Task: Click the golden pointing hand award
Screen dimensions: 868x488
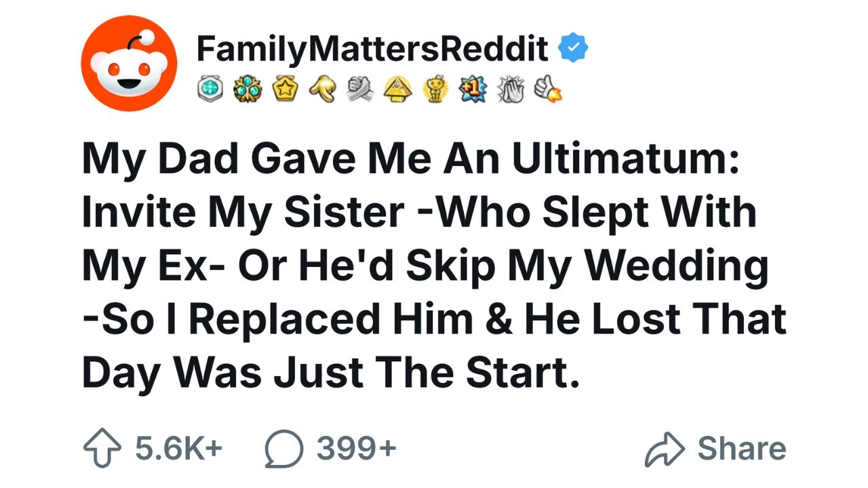Action: coord(322,89)
